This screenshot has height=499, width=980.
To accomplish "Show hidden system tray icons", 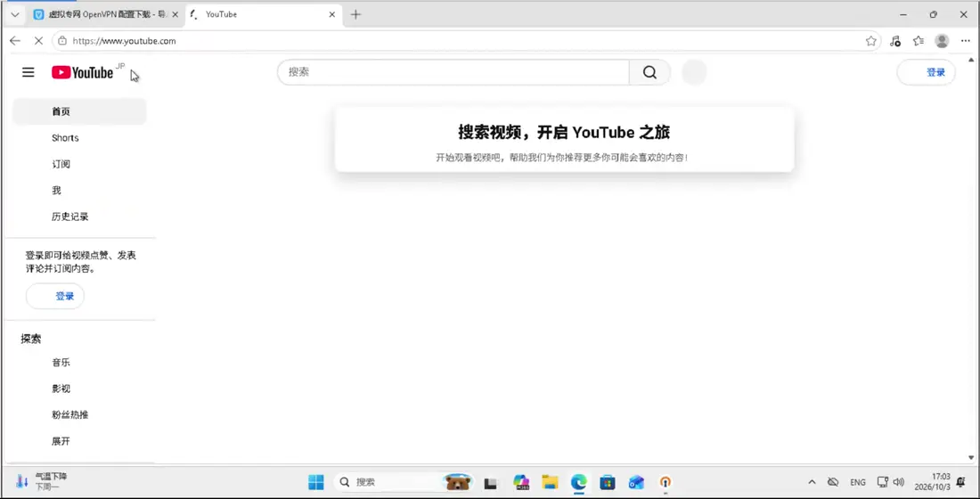I will click(812, 482).
